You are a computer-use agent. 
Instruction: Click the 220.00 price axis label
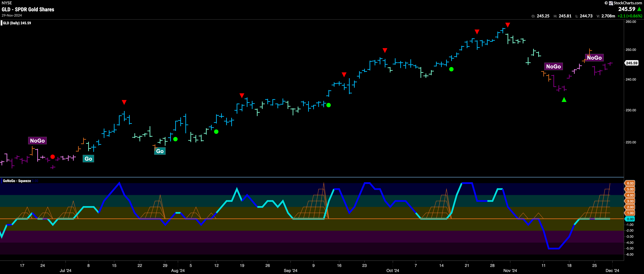pyautogui.click(x=631, y=142)
